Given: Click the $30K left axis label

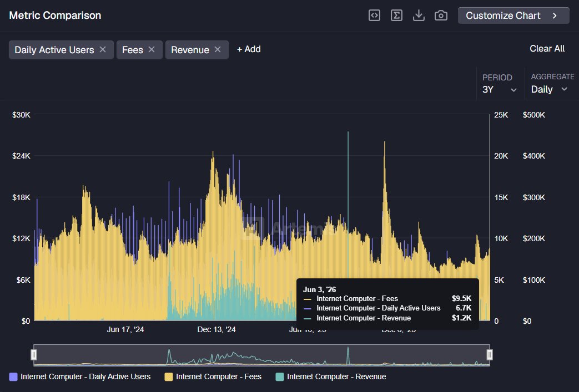Looking at the screenshot, I should (22, 115).
